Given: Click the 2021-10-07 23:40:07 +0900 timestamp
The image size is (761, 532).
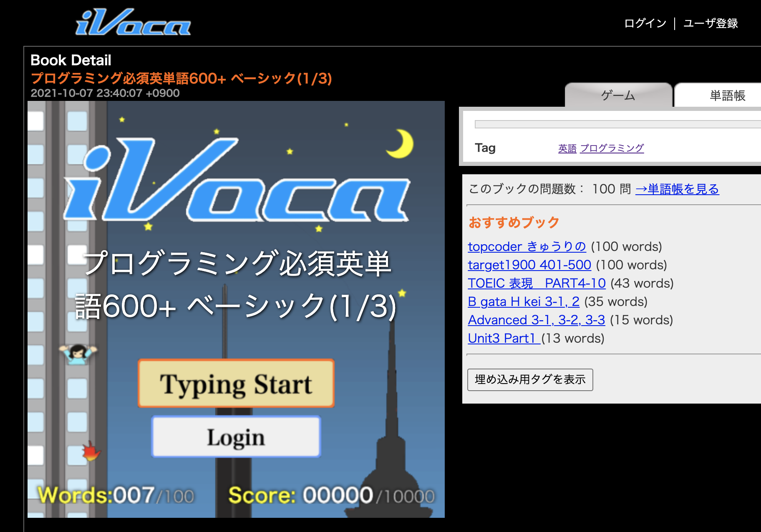Looking at the screenshot, I should pos(105,93).
